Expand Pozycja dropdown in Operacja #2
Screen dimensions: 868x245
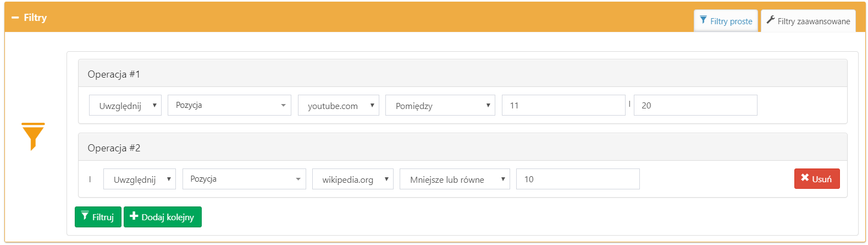pyautogui.click(x=244, y=179)
